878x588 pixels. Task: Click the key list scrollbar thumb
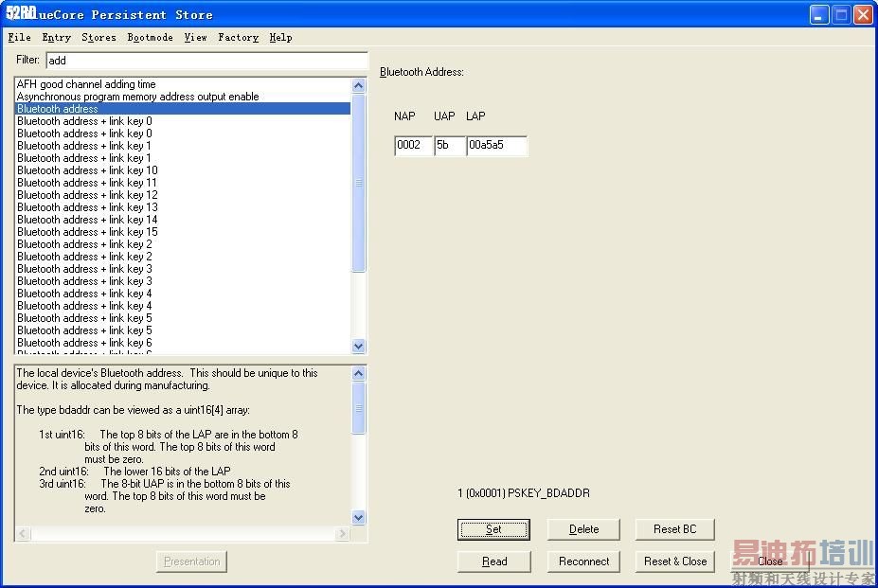click(359, 183)
